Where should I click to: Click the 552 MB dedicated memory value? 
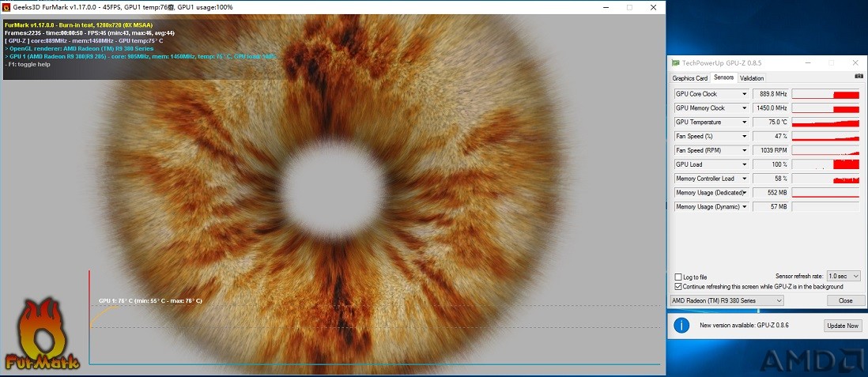771,193
